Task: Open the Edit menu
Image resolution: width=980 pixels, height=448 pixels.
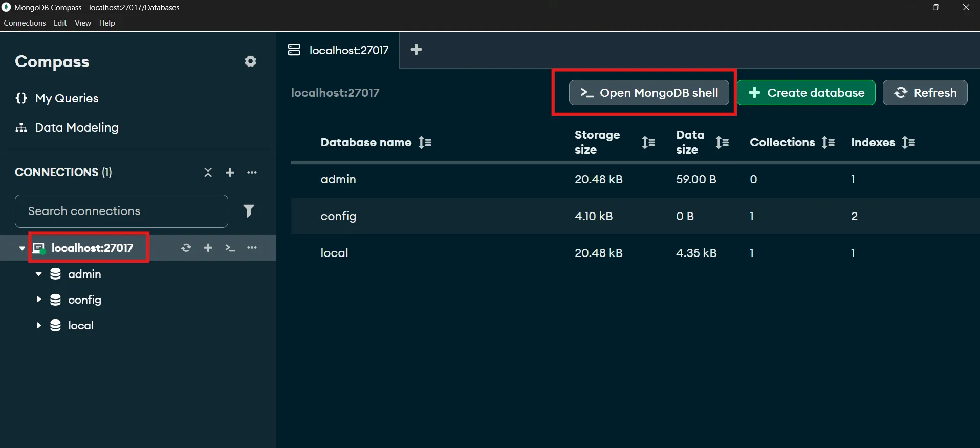Action: point(60,23)
